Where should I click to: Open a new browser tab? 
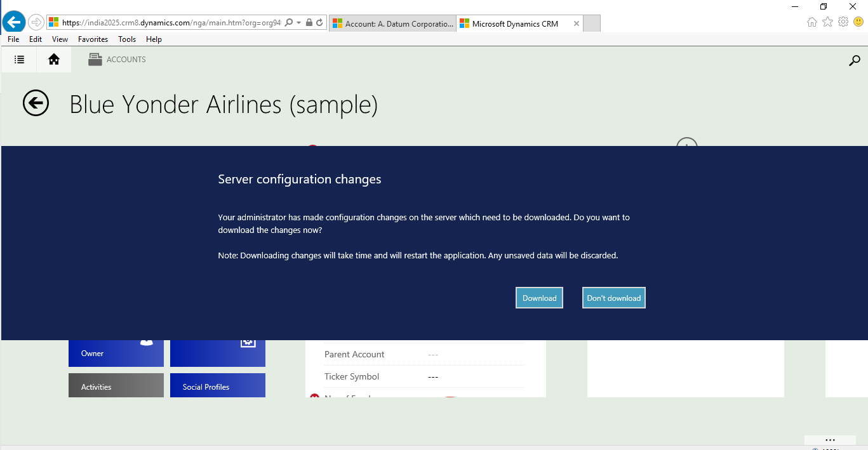[x=592, y=23]
